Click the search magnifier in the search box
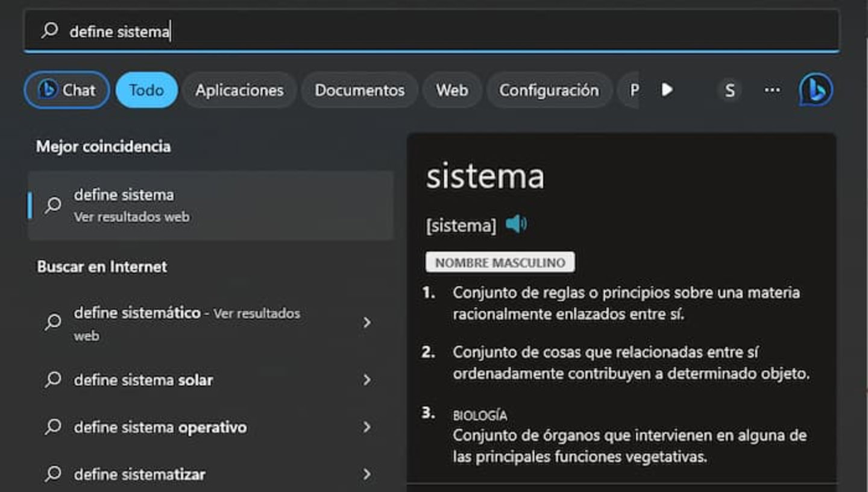Image resolution: width=868 pixels, height=492 pixels. 49,31
